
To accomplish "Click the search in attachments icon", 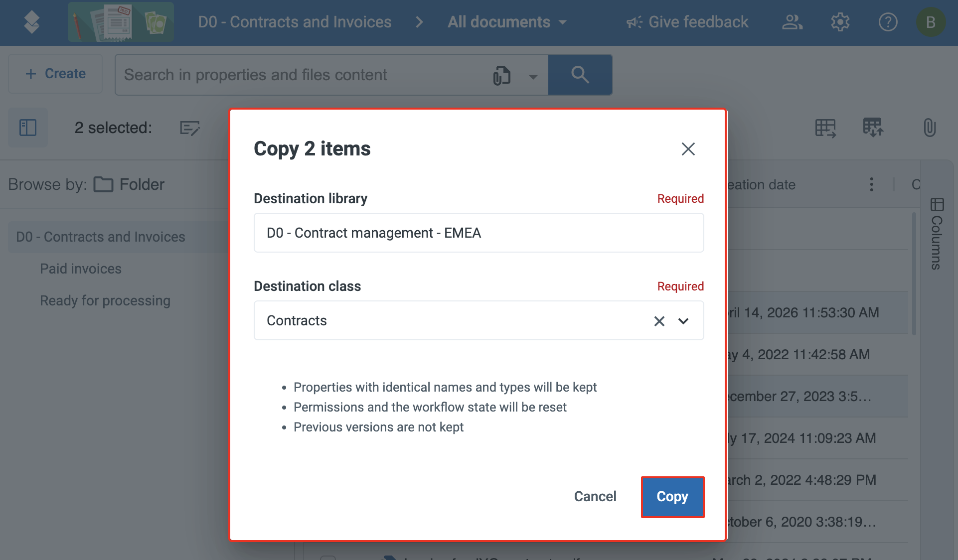I will tap(502, 76).
